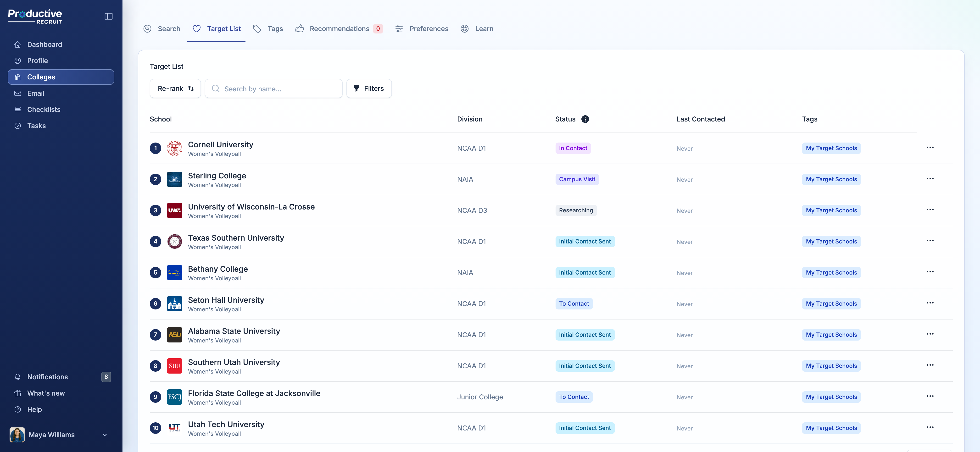Open more options for Texas Southern
Screen dimensions: 980x452
pyautogui.click(x=930, y=241)
